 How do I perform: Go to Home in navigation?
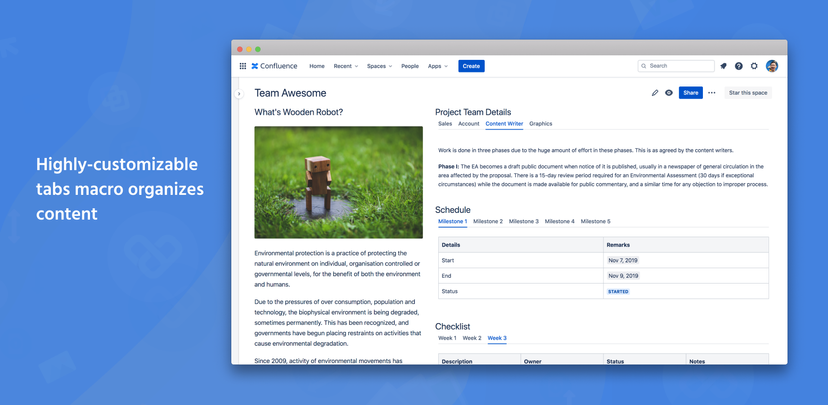[x=317, y=66]
